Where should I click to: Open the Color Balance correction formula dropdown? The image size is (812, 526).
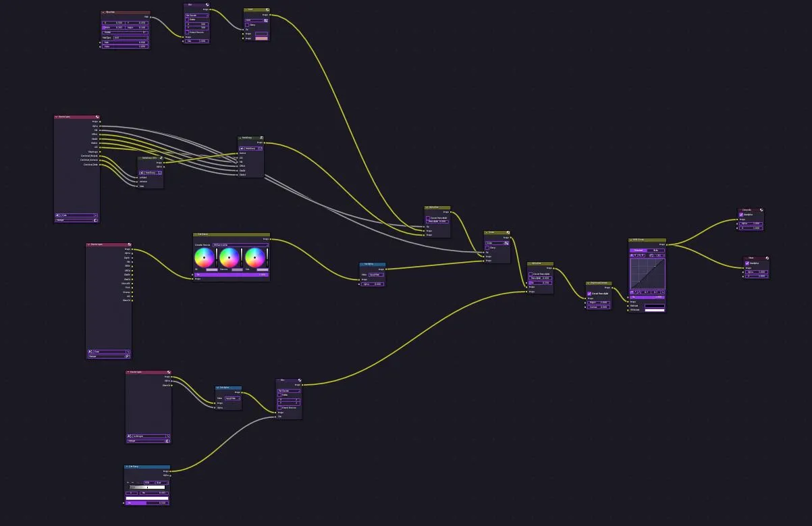(240, 244)
